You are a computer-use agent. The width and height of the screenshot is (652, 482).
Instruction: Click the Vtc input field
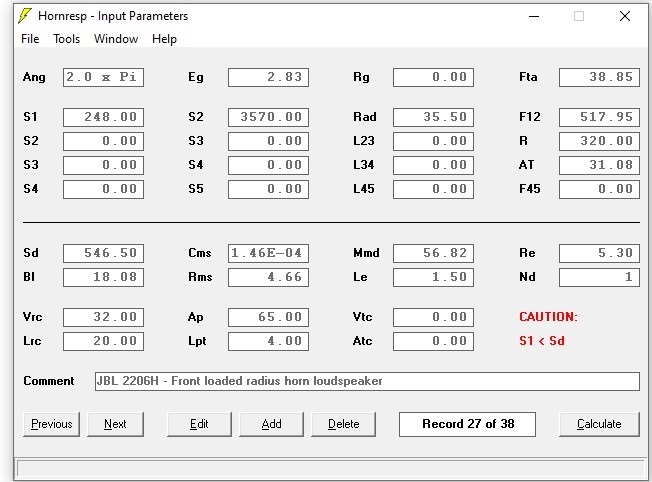click(433, 318)
